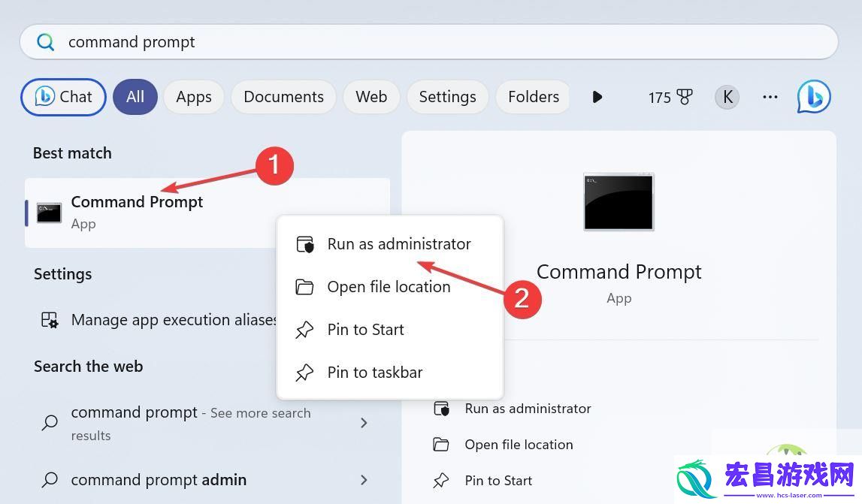Viewport: 862px width, 504px height.
Task: Open the 175 rewards points badge
Action: (x=670, y=98)
